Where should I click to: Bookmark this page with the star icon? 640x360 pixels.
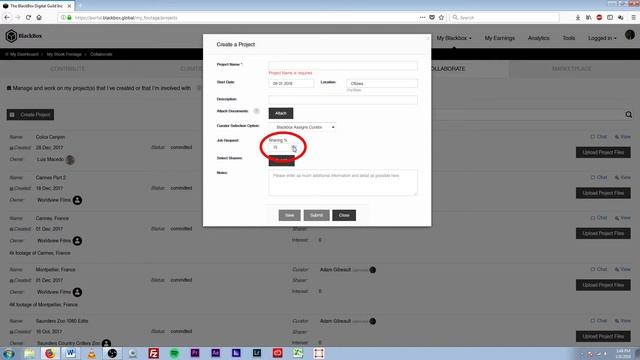point(441,18)
